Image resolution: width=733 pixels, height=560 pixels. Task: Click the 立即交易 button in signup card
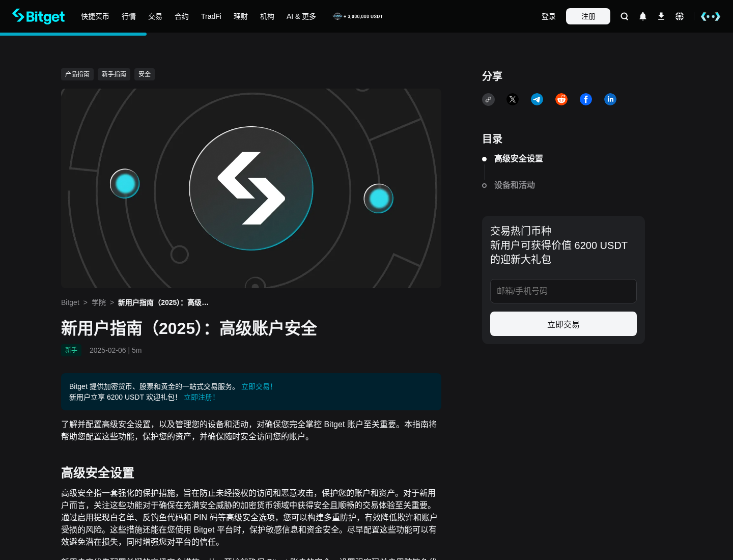click(x=563, y=324)
